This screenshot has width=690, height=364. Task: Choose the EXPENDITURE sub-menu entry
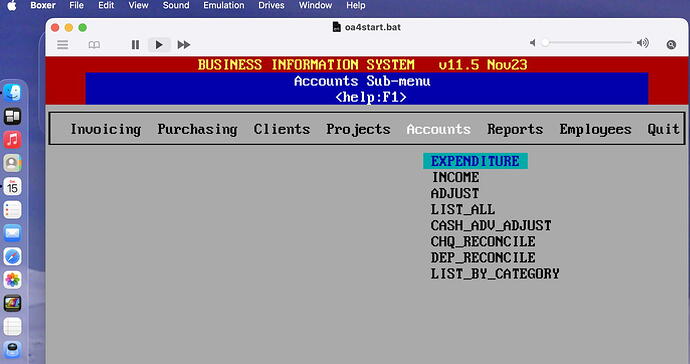click(475, 161)
